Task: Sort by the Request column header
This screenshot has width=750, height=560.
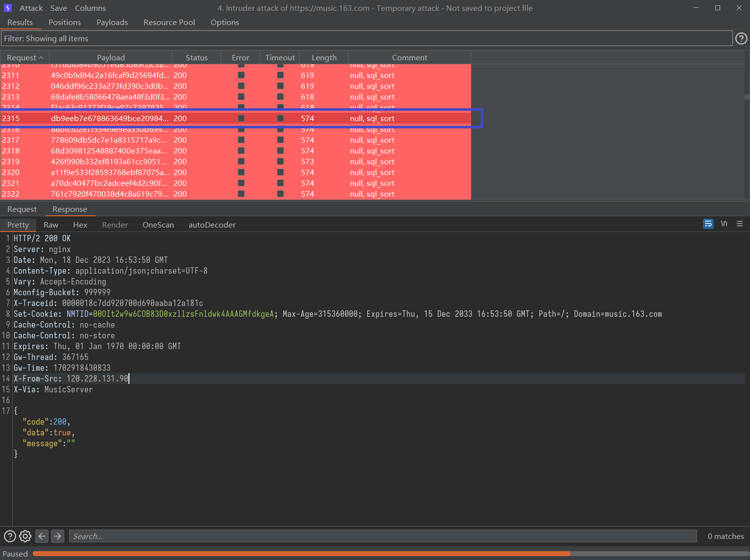Action: [25, 57]
